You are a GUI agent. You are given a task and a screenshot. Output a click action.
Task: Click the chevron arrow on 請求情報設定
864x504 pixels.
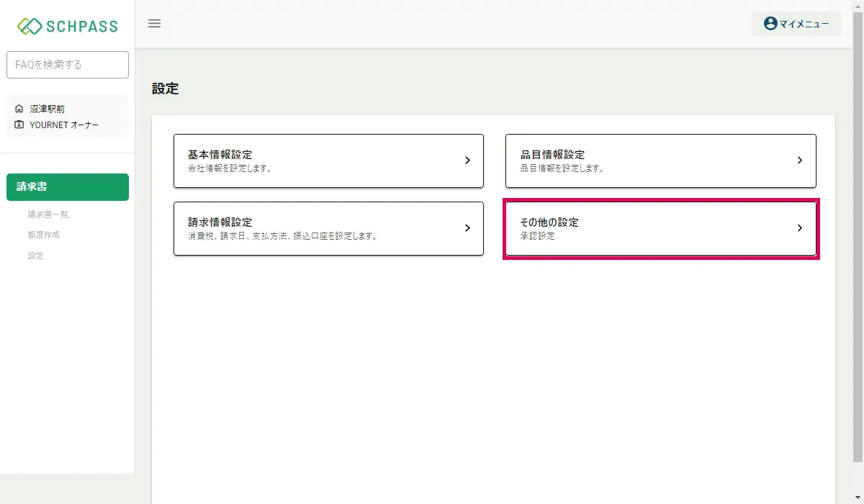467,228
